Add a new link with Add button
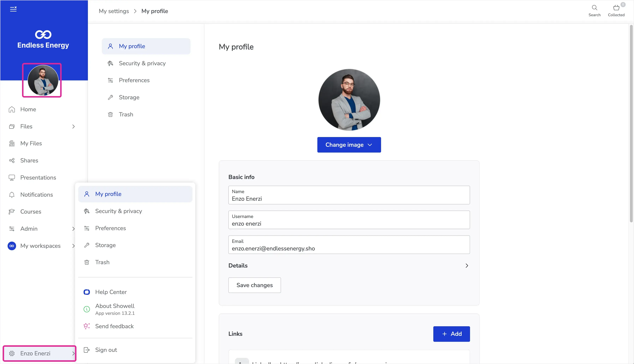Viewport: 634px width, 364px height. (x=451, y=334)
